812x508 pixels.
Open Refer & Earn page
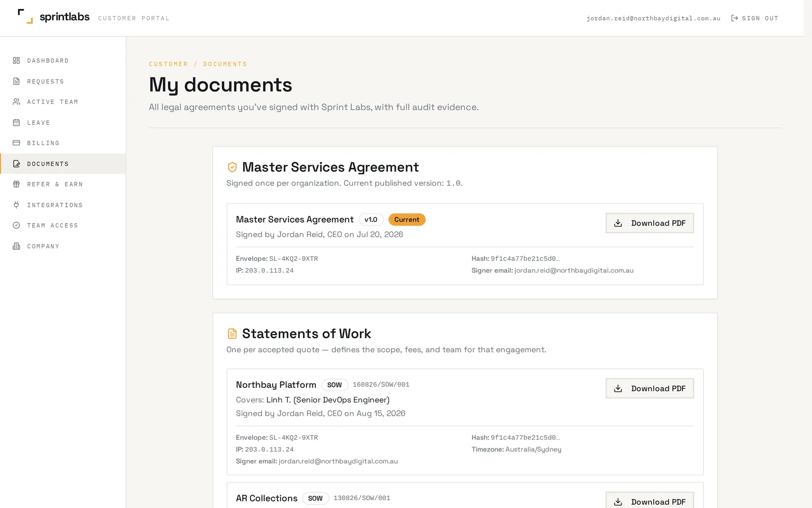click(63, 184)
